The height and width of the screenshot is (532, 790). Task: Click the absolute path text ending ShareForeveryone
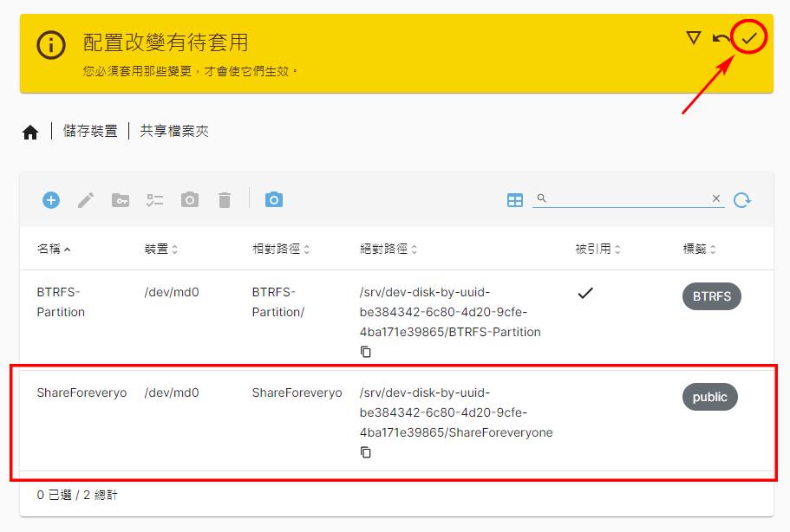[456, 412]
